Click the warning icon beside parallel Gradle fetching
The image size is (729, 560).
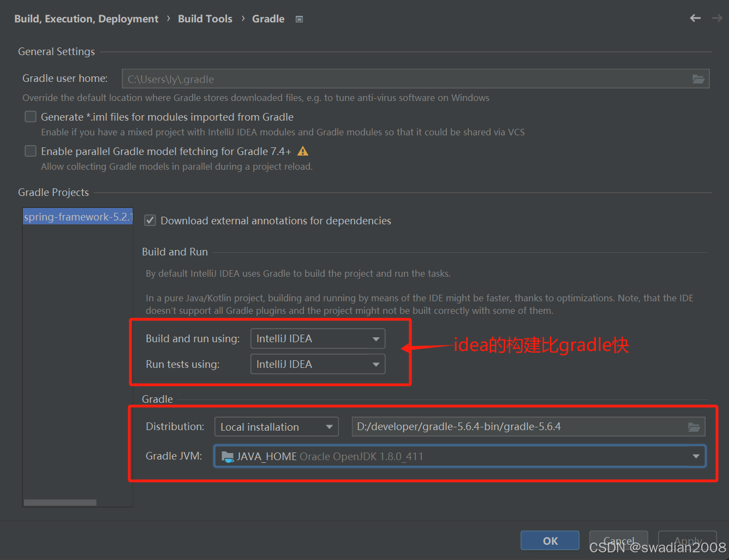pyautogui.click(x=303, y=151)
